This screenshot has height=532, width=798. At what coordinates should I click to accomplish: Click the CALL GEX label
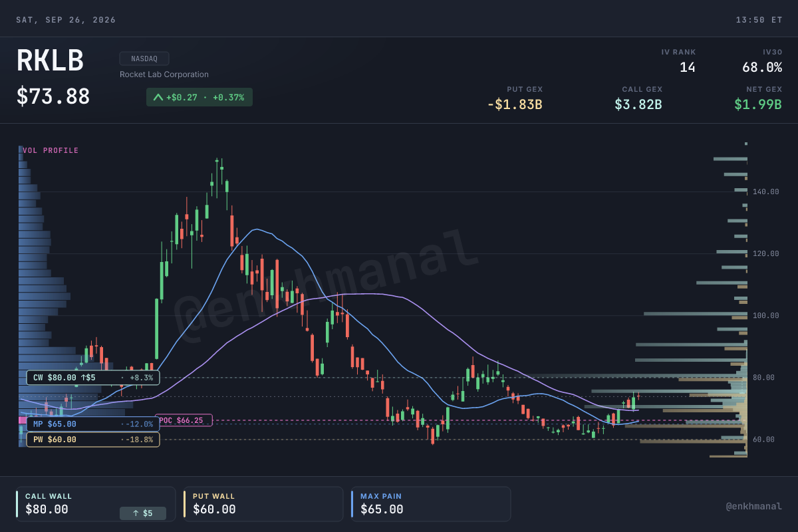click(x=642, y=89)
